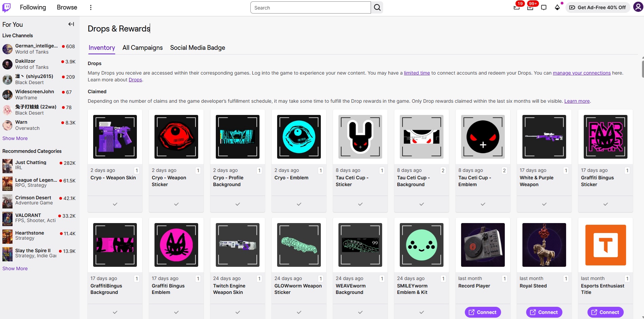Click checkmark under Tau Ceti Cup - Sticker
644x319 pixels.
(x=360, y=204)
